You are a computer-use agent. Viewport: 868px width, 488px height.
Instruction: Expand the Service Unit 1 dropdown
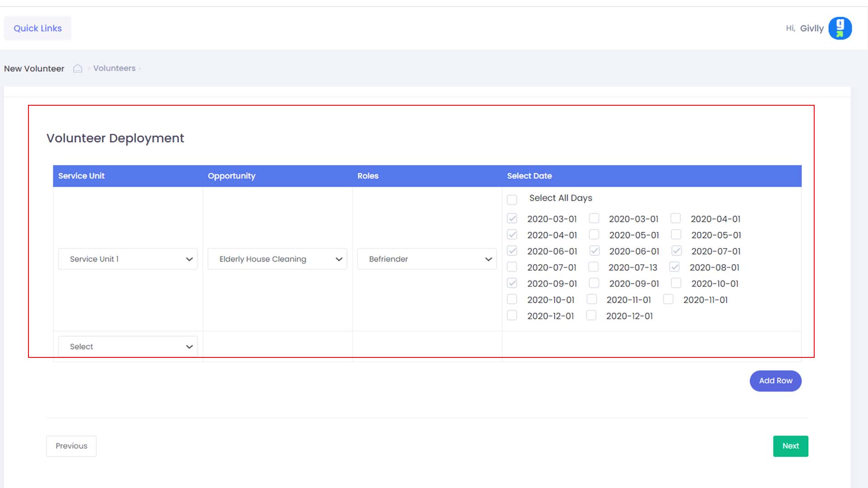pos(127,259)
